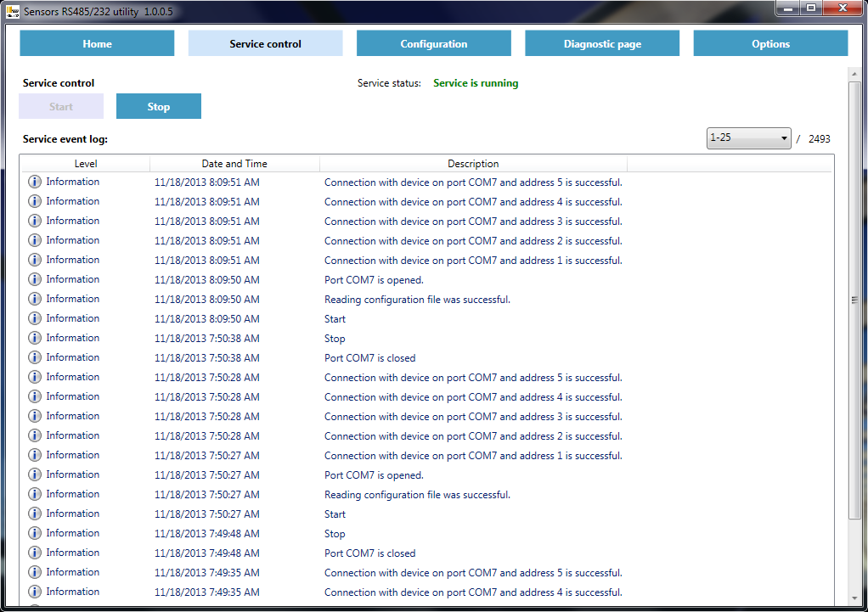Image resolution: width=868 pixels, height=612 pixels.
Task: Click info icon of the 7:50:27 Start event
Action: click(34, 514)
